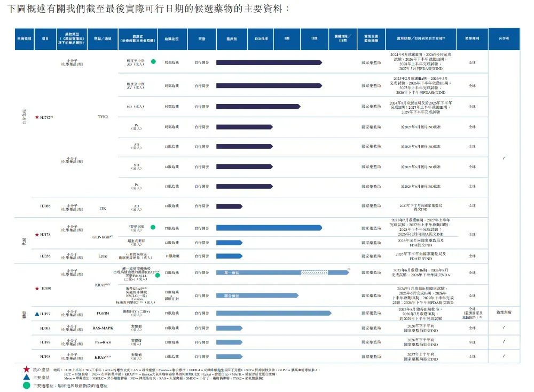
Task: Click the red star legend icon for core products
Action: [x=27, y=369]
